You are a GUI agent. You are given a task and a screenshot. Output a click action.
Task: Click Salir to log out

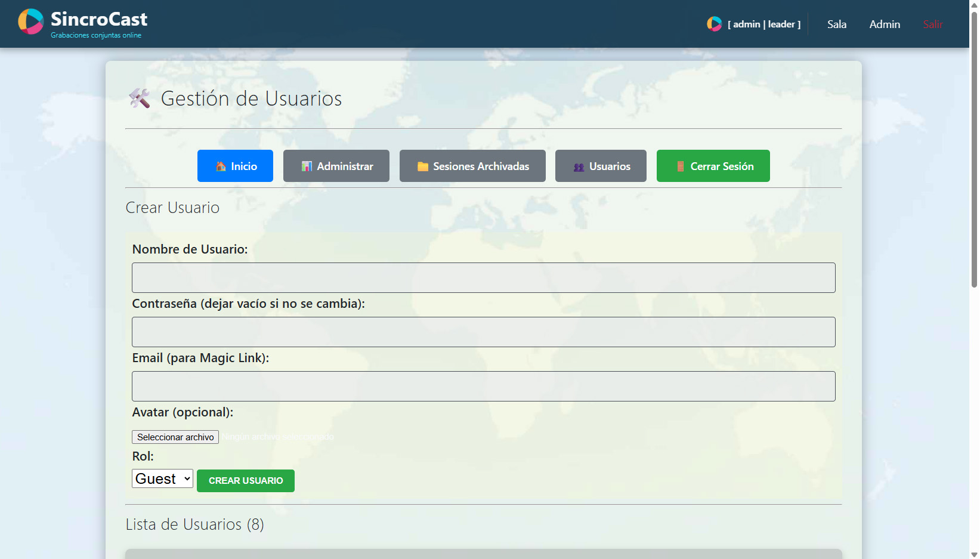click(932, 24)
